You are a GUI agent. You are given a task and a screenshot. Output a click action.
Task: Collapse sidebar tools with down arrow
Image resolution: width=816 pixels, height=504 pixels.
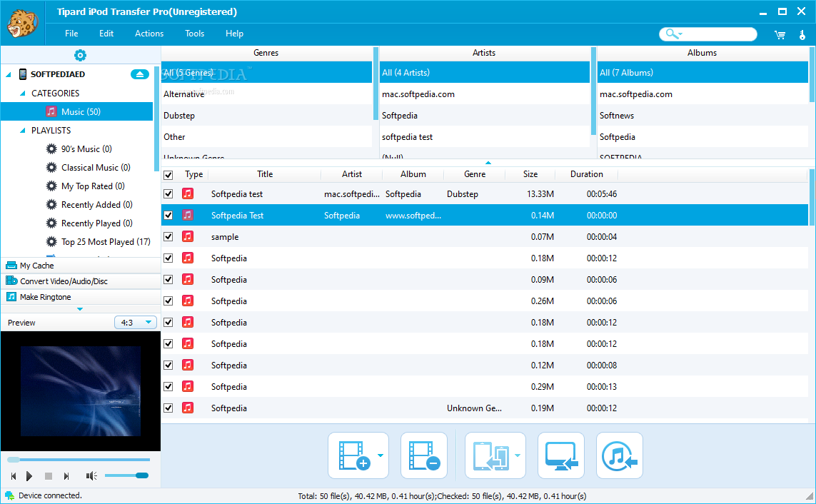click(x=80, y=309)
